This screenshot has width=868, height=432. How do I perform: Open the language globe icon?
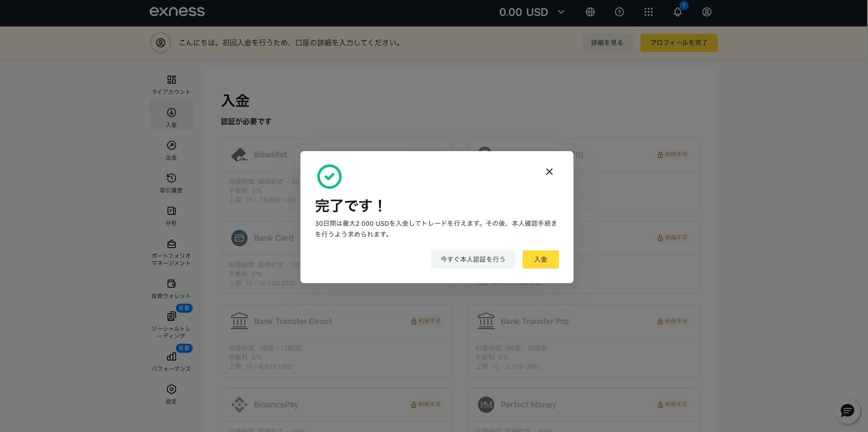[590, 12]
